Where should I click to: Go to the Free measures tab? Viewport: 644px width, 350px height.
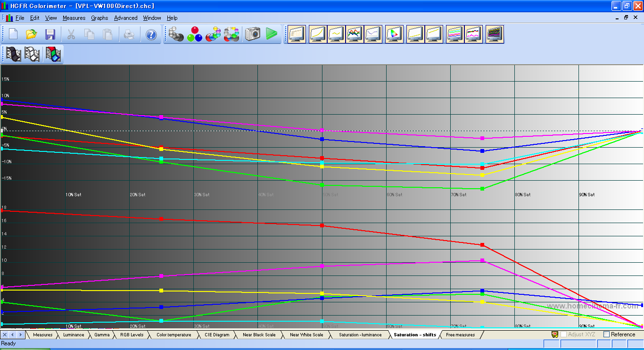click(x=460, y=335)
